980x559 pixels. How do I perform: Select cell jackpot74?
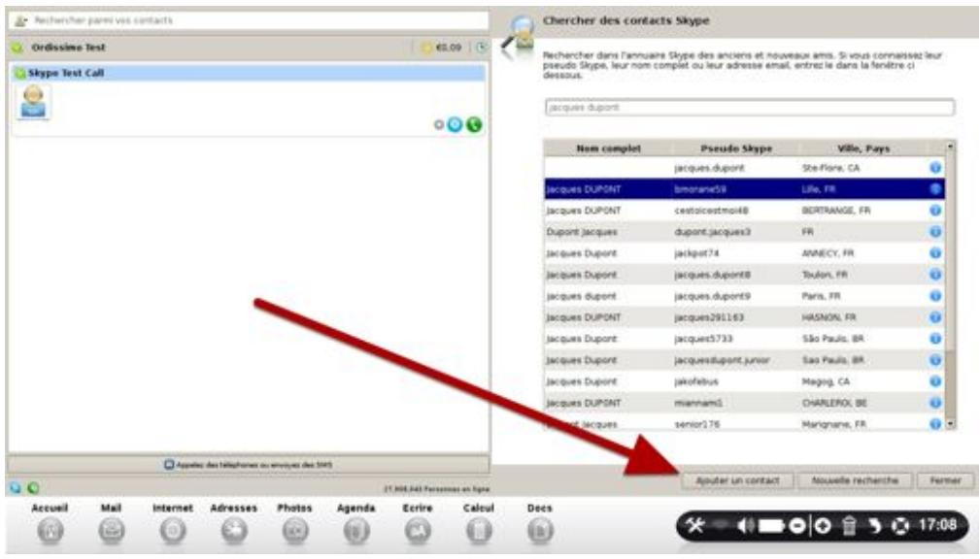point(696,253)
